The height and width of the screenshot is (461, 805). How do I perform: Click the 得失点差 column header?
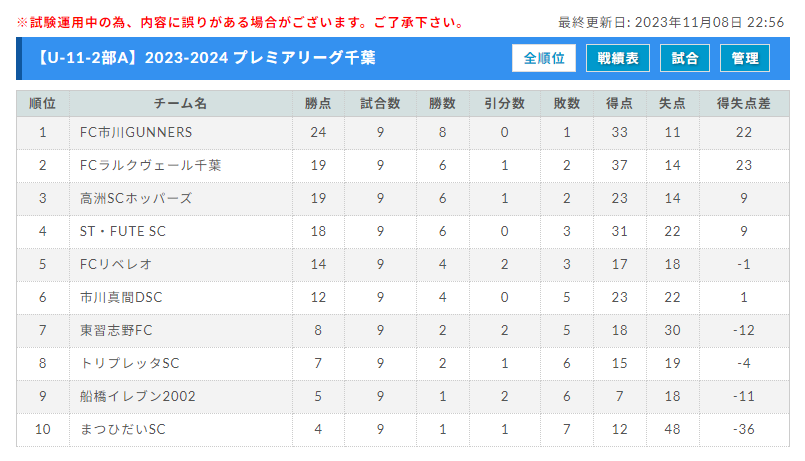[743, 103]
